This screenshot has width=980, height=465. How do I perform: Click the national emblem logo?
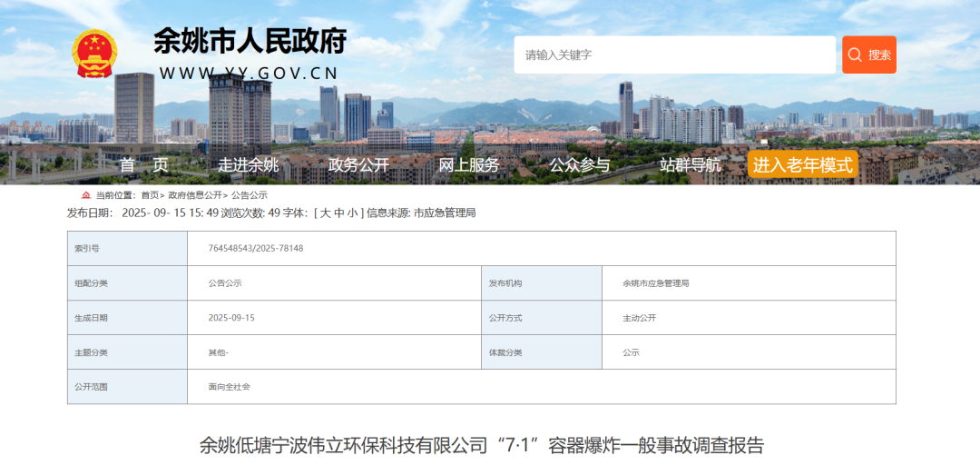95,54
